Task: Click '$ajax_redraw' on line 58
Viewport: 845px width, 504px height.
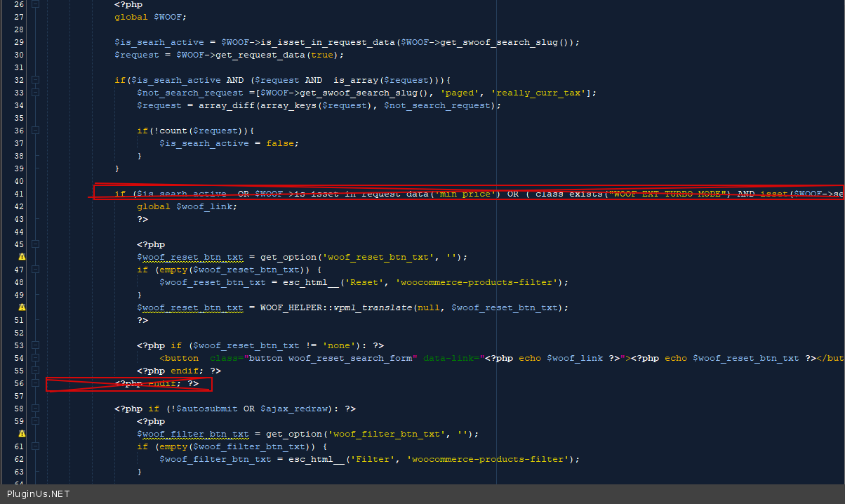Action: click(x=294, y=409)
